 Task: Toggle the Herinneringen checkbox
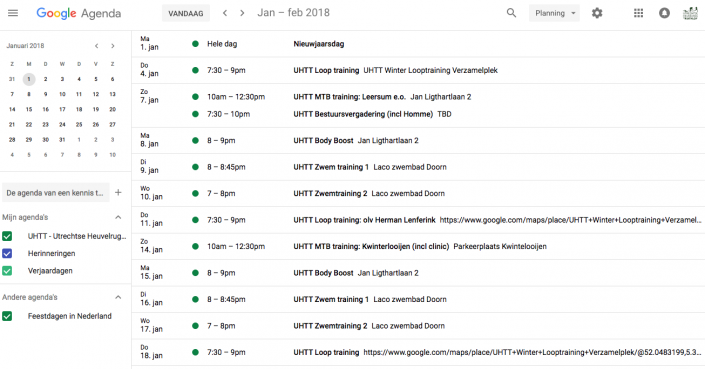7,253
